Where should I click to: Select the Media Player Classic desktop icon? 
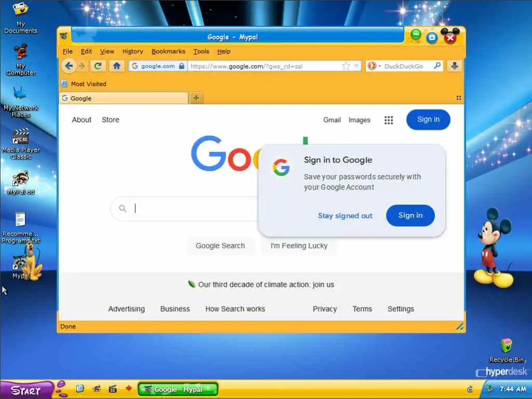pyautogui.click(x=21, y=144)
